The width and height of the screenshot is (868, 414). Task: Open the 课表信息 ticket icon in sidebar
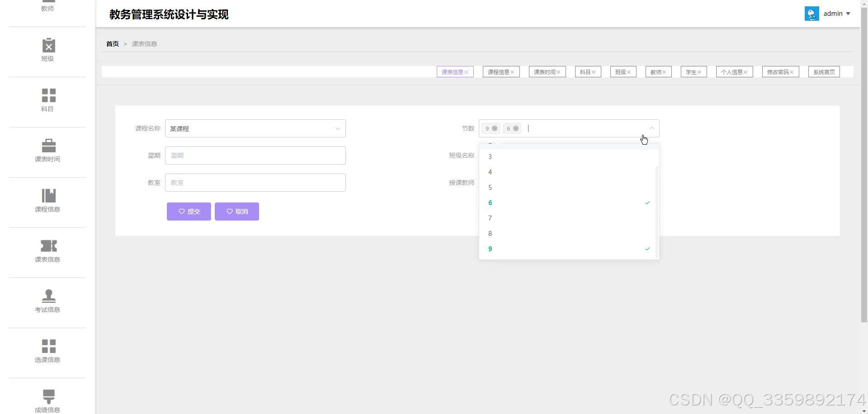tap(48, 246)
